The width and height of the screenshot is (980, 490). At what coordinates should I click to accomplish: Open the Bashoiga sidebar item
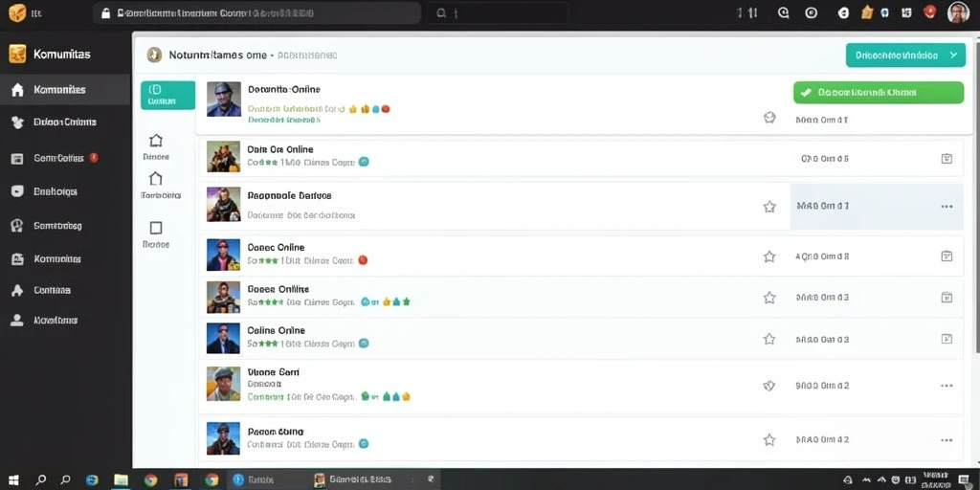point(65,191)
